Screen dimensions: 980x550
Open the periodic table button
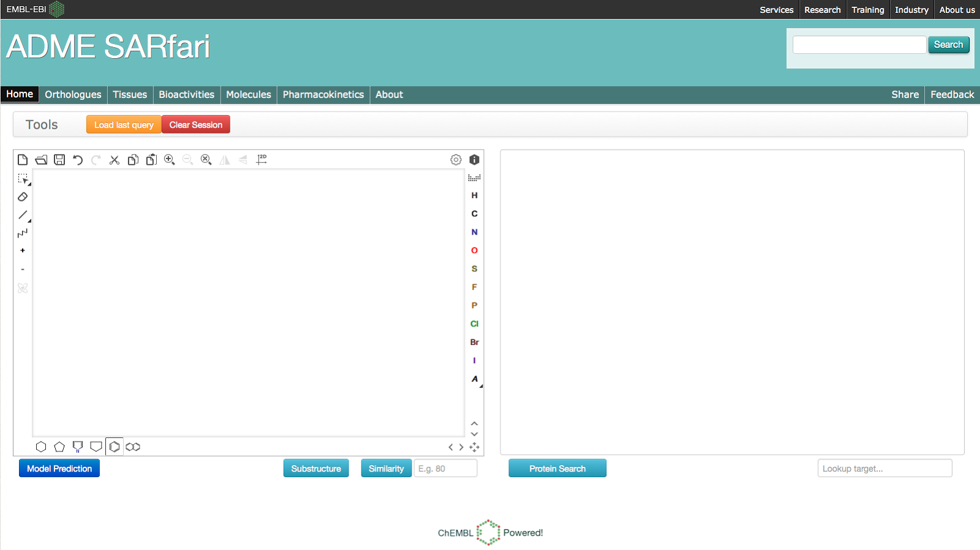pyautogui.click(x=474, y=178)
